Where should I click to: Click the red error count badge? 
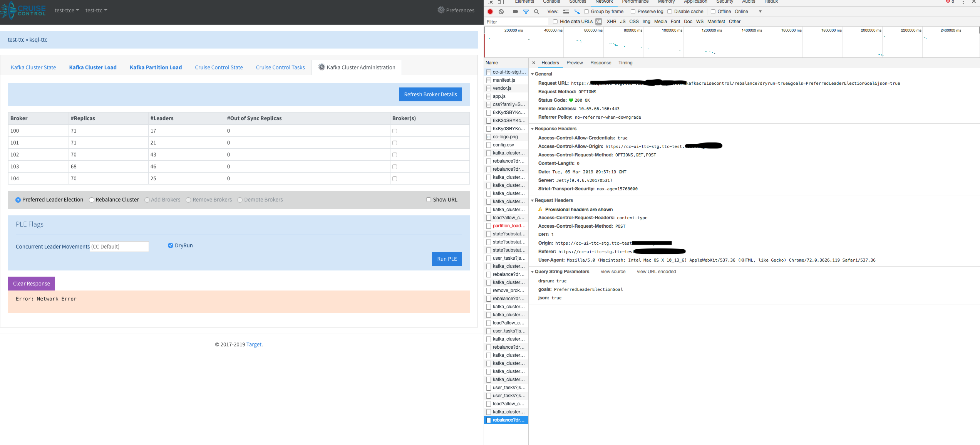(x=950, y=2)
